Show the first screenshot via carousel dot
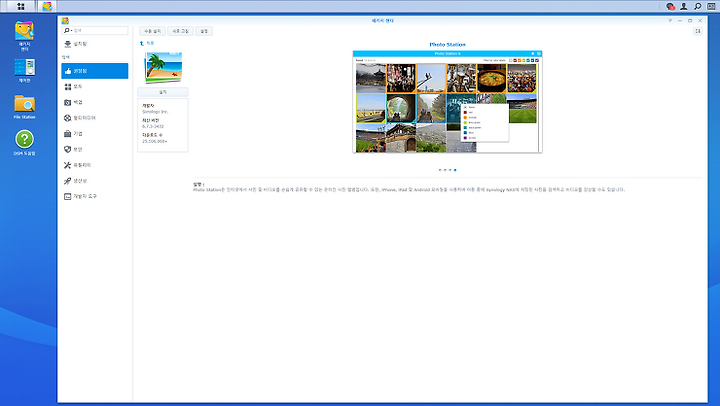Image resolution: width=720 pixels, height=406 pixels. coord(440,170)
